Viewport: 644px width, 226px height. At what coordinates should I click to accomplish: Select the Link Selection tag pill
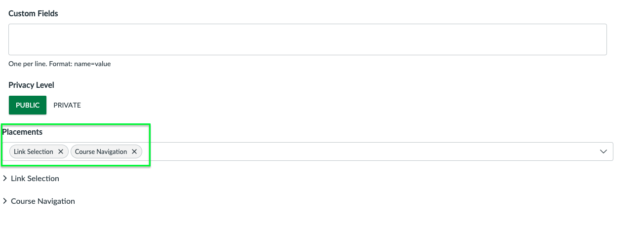pos(39,151)
